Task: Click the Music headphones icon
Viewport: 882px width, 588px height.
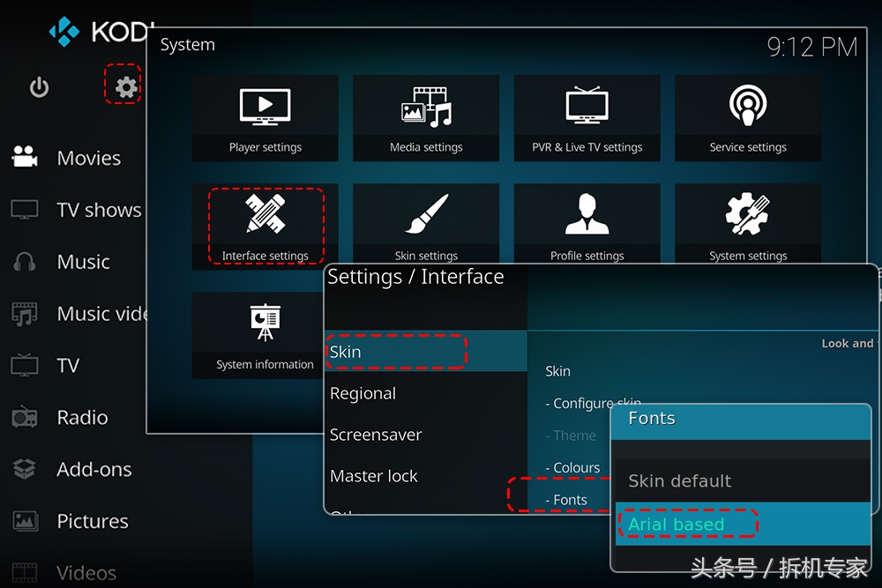Action: pyautogui.click(x=25, y=262)
